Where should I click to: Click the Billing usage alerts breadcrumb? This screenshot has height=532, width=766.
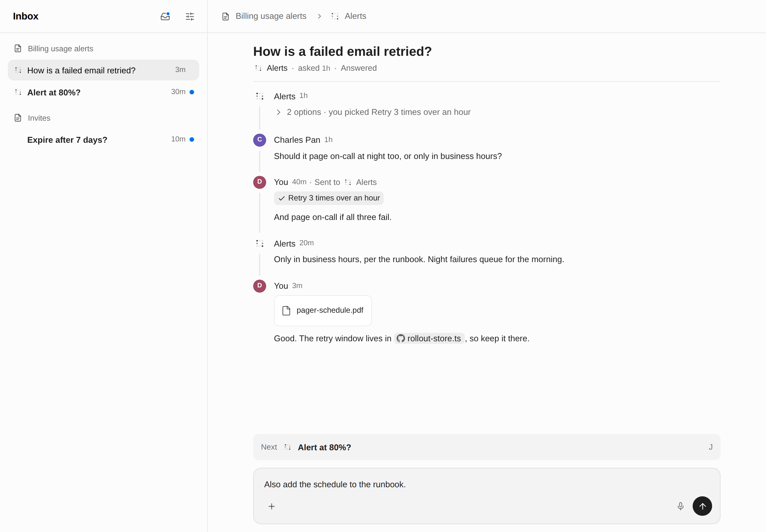pyautogui.click(x=264, y=16)
